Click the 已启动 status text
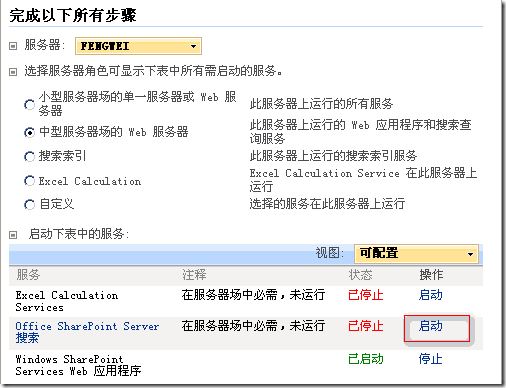This screenshot has width=506, height=388. pos(366,359)
